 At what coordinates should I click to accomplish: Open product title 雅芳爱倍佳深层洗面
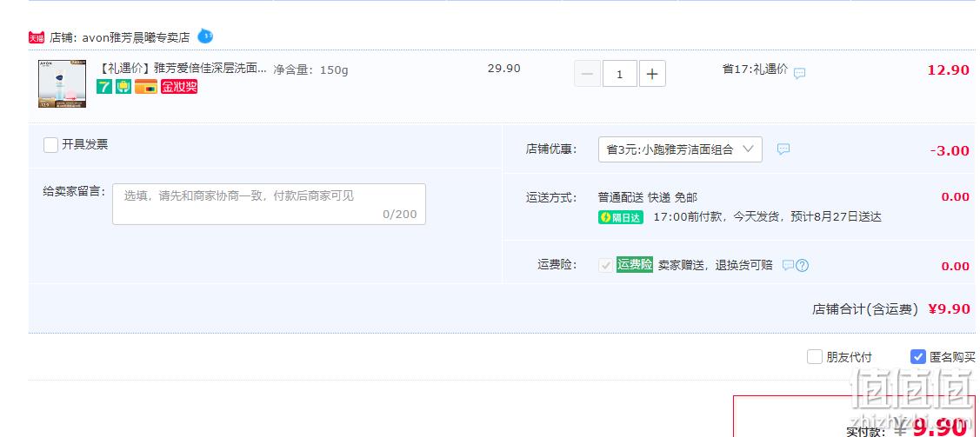pos(183,69)
